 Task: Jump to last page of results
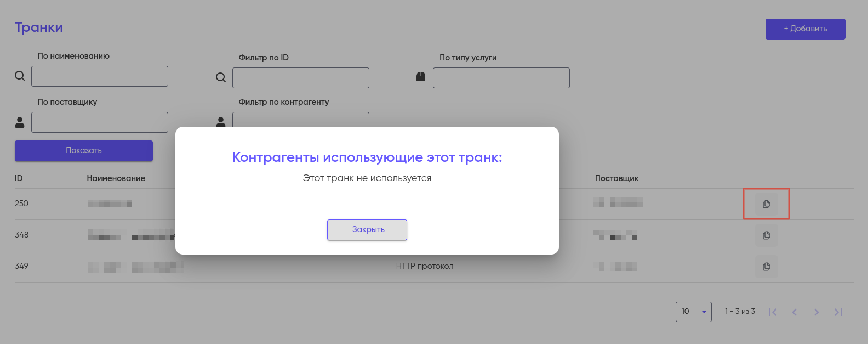click(x=838, y=312)
